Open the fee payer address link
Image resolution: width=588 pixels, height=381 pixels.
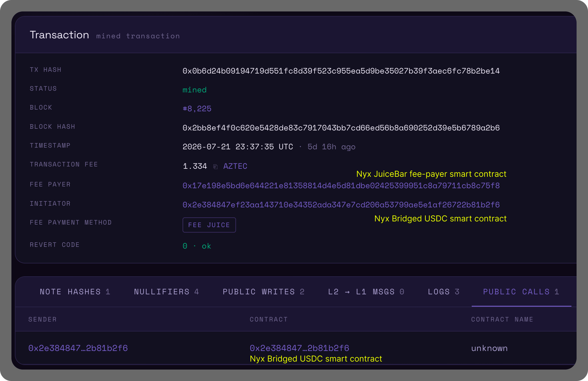point(341,186)
